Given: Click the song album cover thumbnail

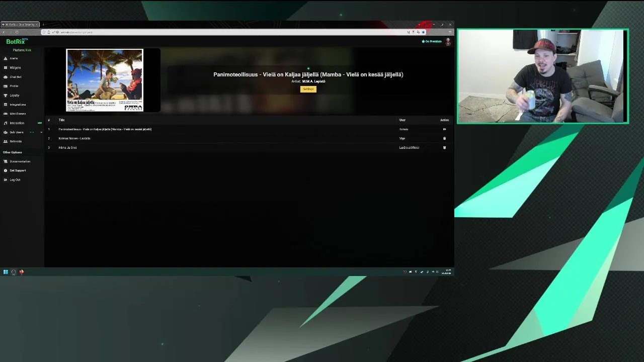Looking at the screenshot, I should 105,80.
